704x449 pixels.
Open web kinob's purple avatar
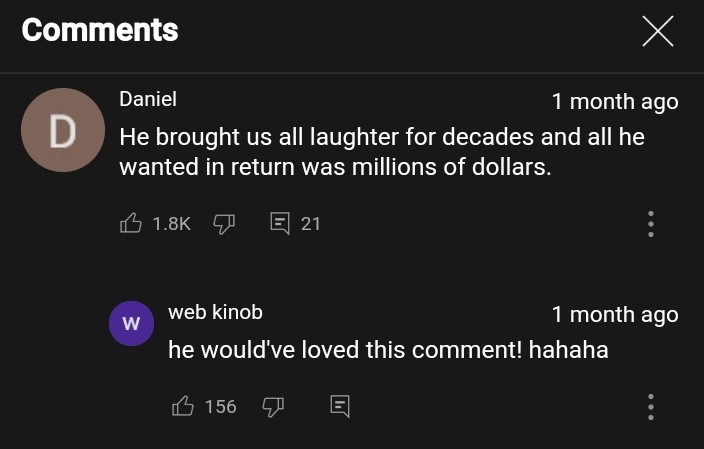[130, 324]
